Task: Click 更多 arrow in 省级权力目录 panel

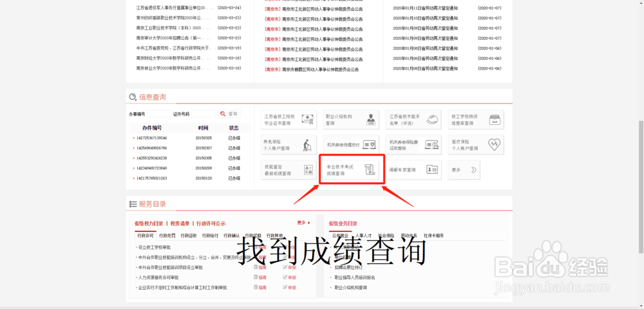Action: (x=303, y=223)
